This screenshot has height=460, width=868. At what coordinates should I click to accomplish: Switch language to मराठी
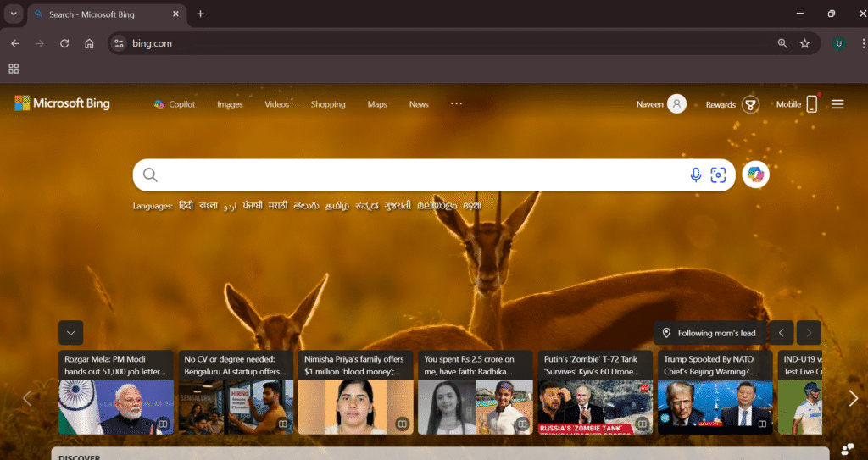point(278,205)
